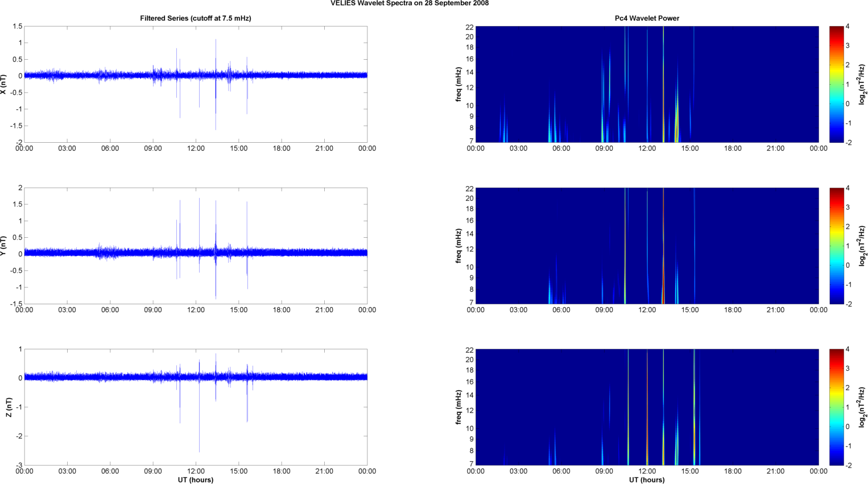Image resolution: width=868 pixels, height=484 pixels.
Task: Select the Filtered Series cutoff heading
Action: [195, 18]
